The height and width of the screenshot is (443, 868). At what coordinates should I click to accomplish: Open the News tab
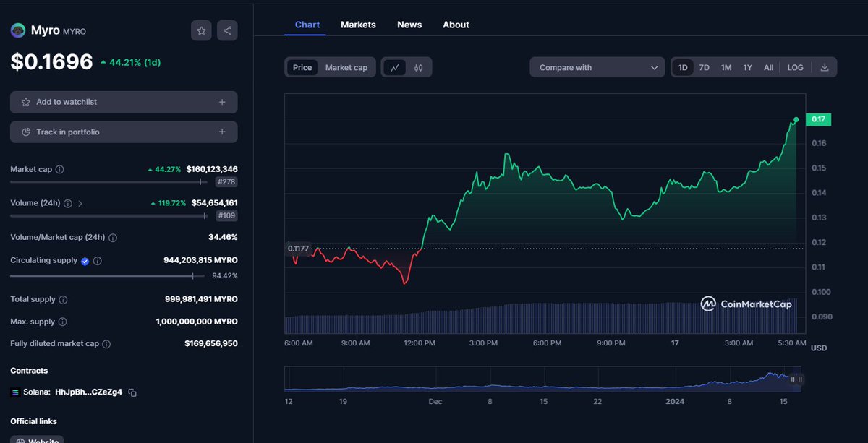click(409, 25)
